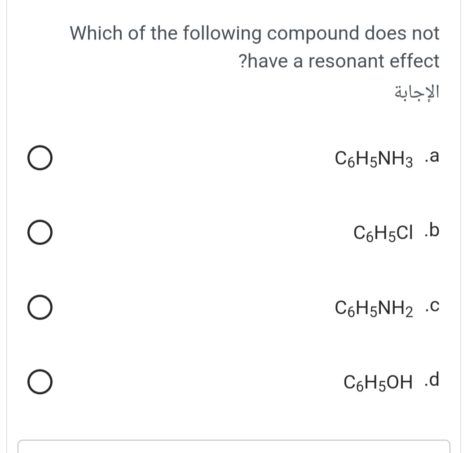
Task: Click the letter marker .a
Action: [x=433, y=157]
